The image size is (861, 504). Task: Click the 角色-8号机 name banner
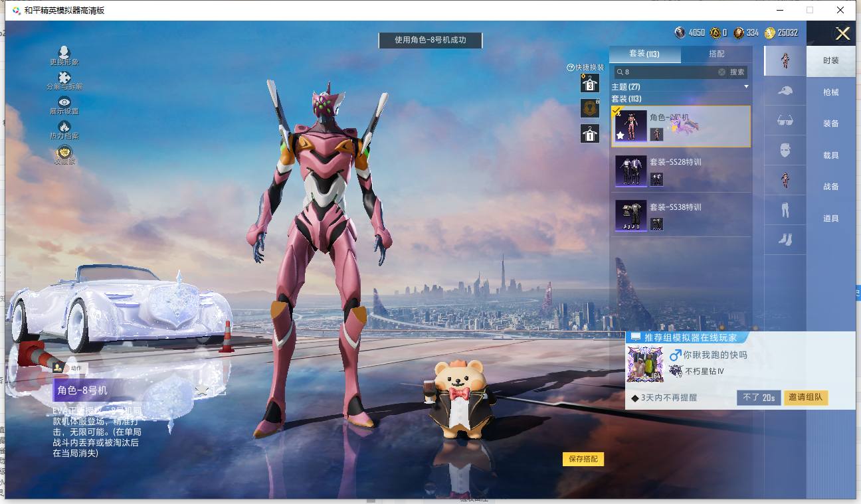coord(126,390)
